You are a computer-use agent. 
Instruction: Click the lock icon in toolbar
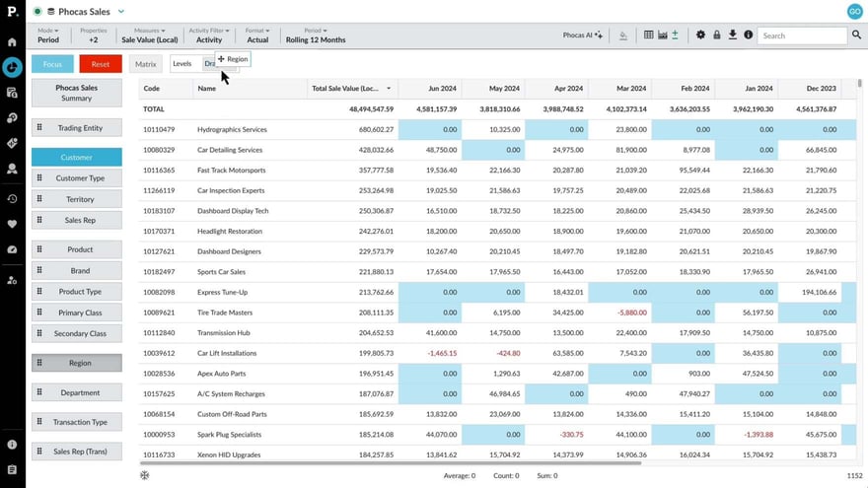[716, 35]
